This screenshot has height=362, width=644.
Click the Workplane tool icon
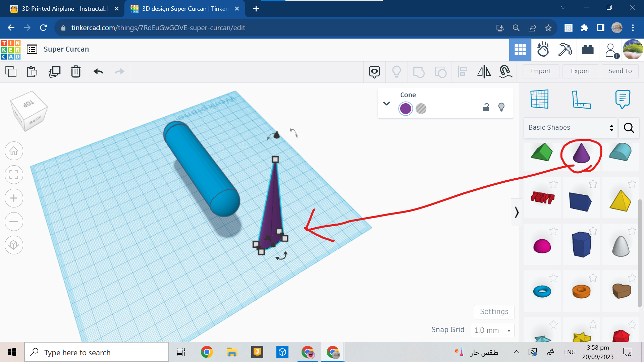point(539,99)
